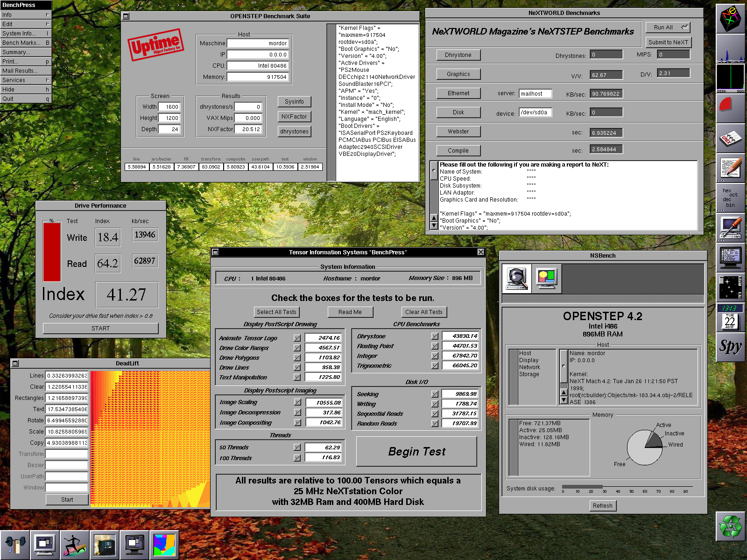Disable the 100 Threads test checkbox
Screen dimensions: 747x560
coord(297,458)
